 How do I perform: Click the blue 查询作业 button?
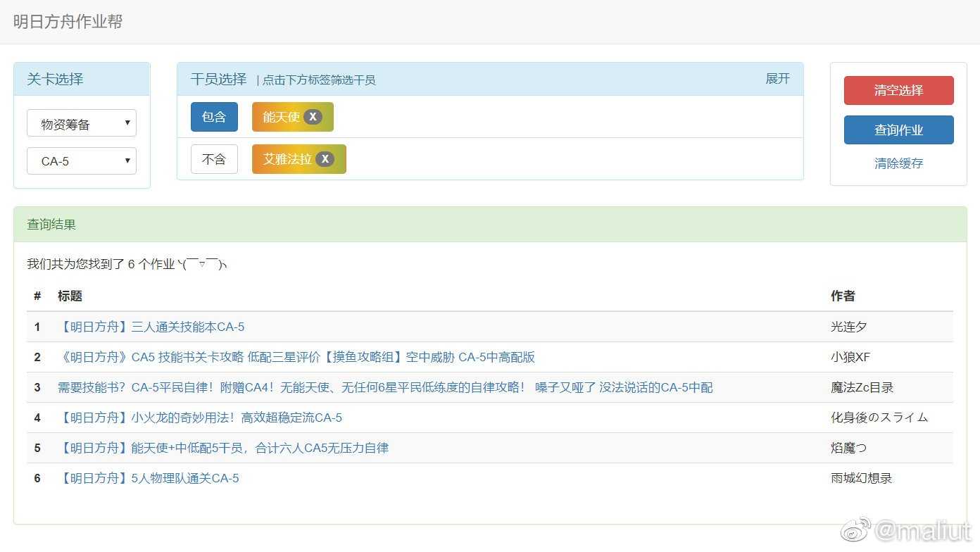[898, 130]
